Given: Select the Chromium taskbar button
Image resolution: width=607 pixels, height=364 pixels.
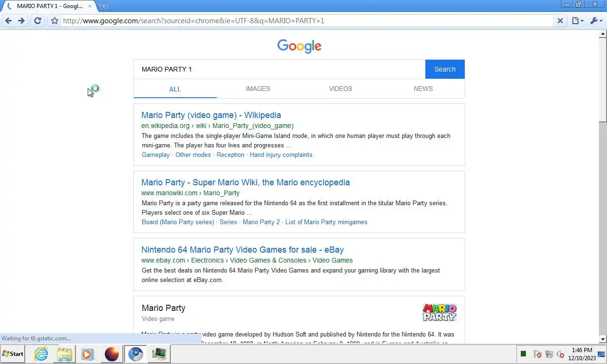Looking at the screenshot, I should point(136,354).
